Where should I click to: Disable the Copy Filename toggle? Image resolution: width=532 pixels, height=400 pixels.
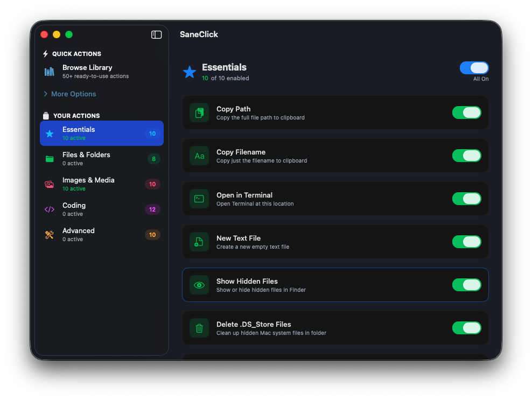pyautogui.click(x=466, y=156)
